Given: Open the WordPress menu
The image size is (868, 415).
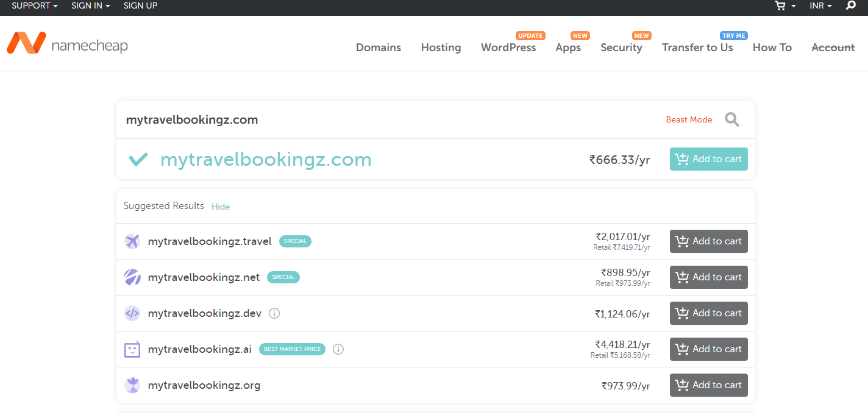Looking at the screenshot, I should click(x=508, y=48).
